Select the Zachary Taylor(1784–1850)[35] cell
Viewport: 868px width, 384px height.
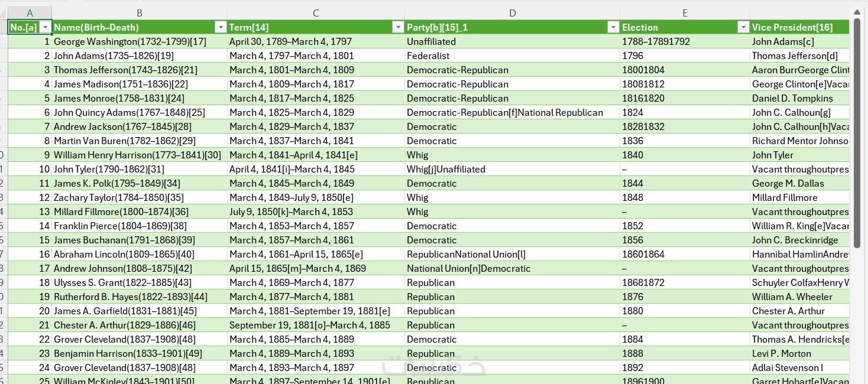pos(140,197)
